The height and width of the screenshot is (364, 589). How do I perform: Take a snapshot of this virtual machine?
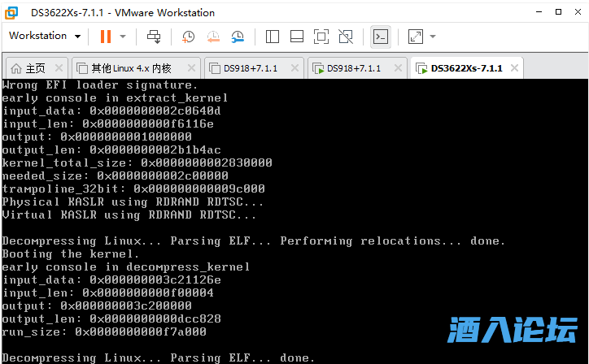189,36
